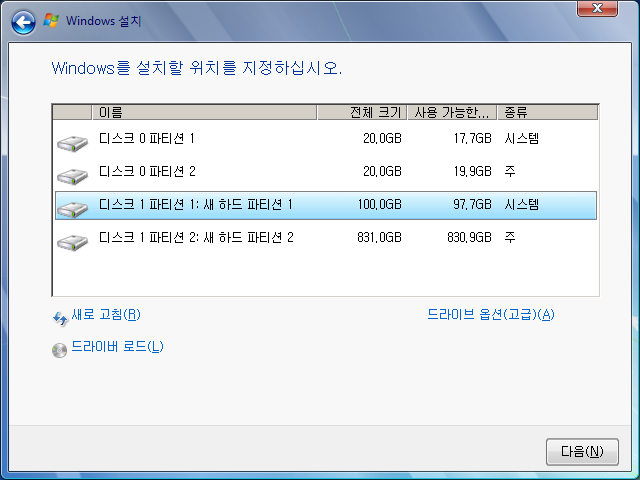
Task: Click the Windows 설치 title text
Action: tap(104, 21)
